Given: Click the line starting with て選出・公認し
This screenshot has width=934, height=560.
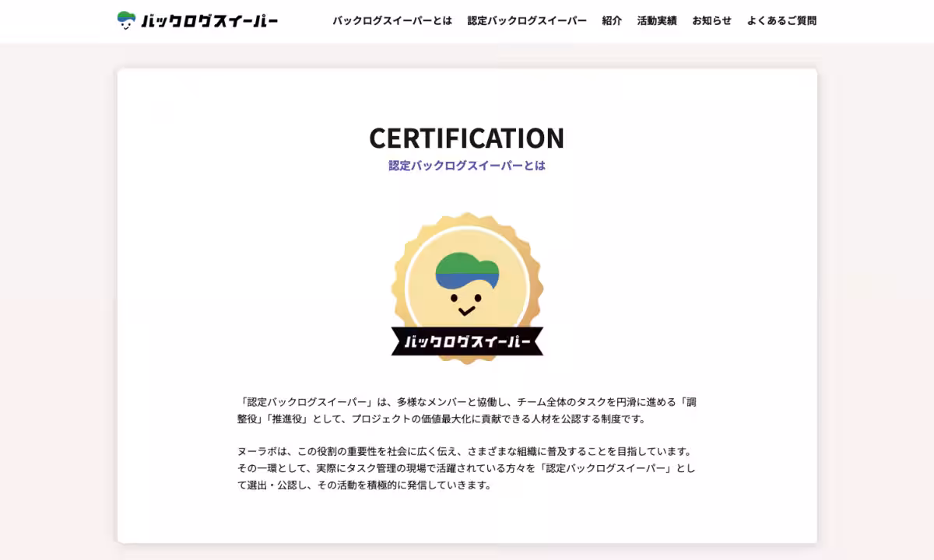Looking at the screenshot, I should coord(364,485).
